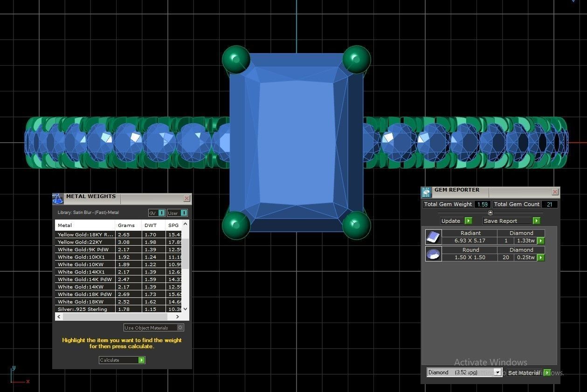This screenshot has height=392, width=587.
Task: Click the SPG column header
Action: tap(173, 225)
